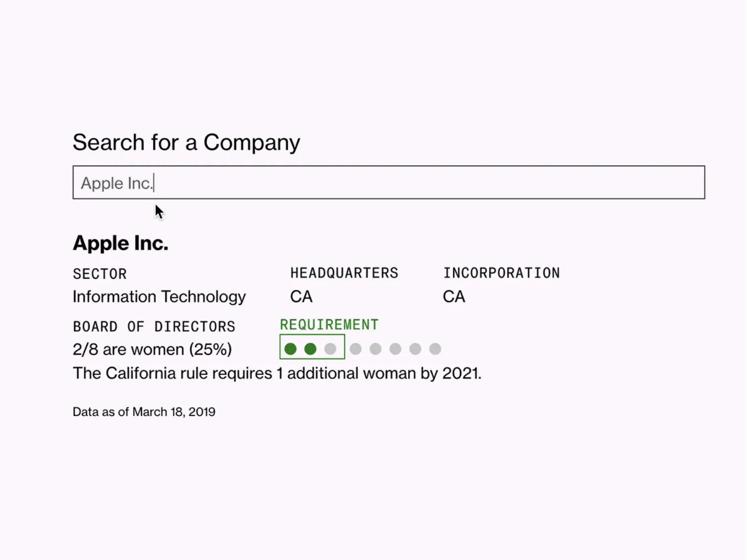Click the fourth board member dot
The image size is (747, 560).
[x=356, y=349]
